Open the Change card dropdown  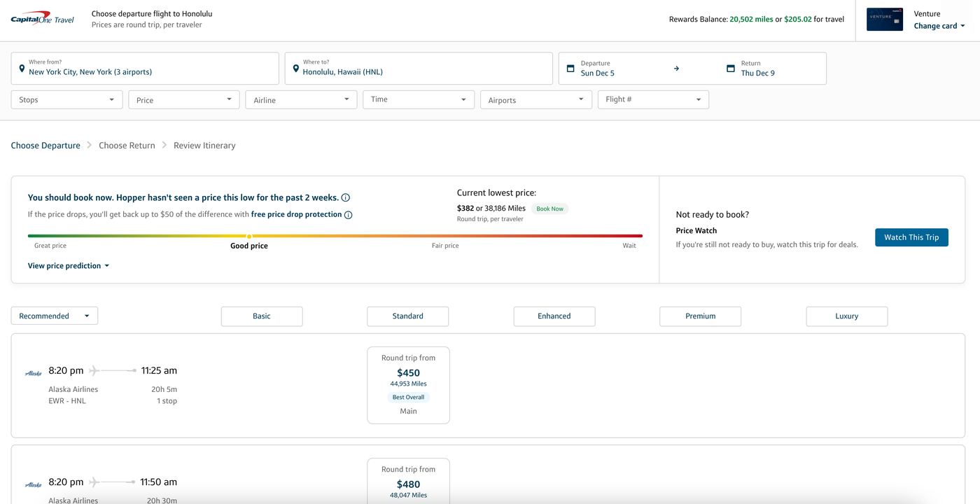(939, 25)
